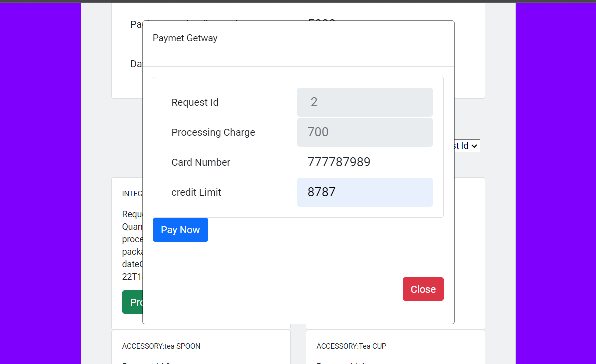Expand the chevron on the Id dropdown

[x=475, y=146]
